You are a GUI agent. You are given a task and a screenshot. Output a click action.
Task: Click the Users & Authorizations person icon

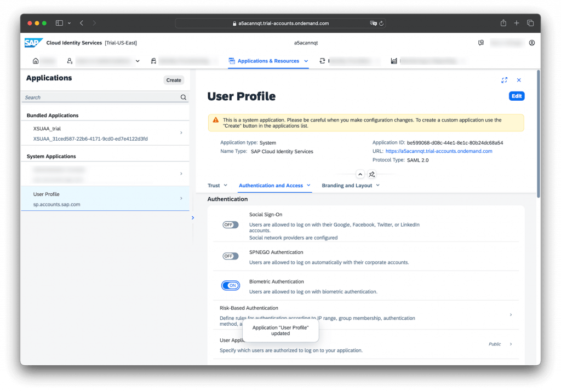tap(70, 61)
